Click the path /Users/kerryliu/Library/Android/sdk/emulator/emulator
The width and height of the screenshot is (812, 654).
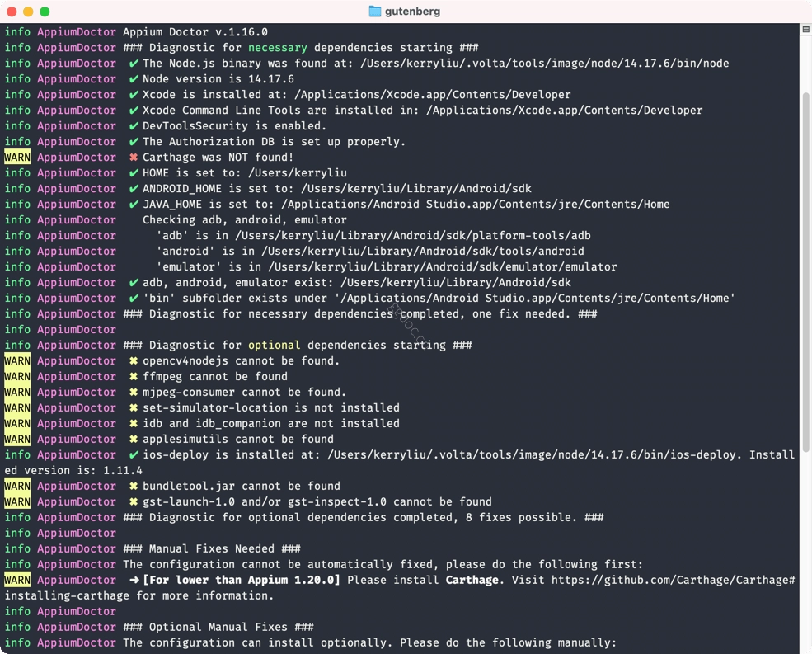(442, 267)
